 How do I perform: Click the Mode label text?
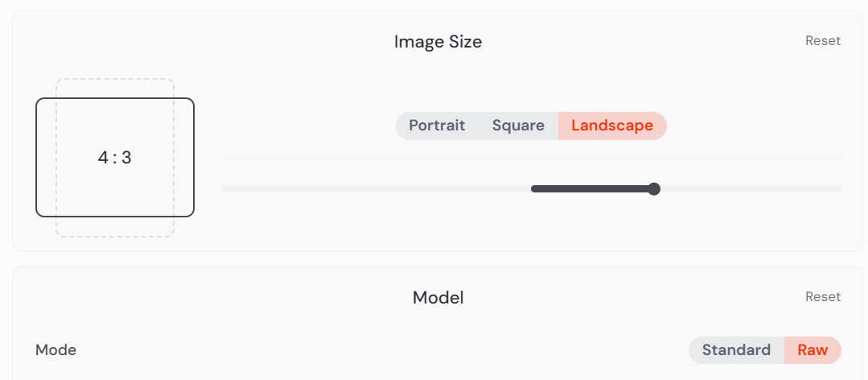point(56,350)
